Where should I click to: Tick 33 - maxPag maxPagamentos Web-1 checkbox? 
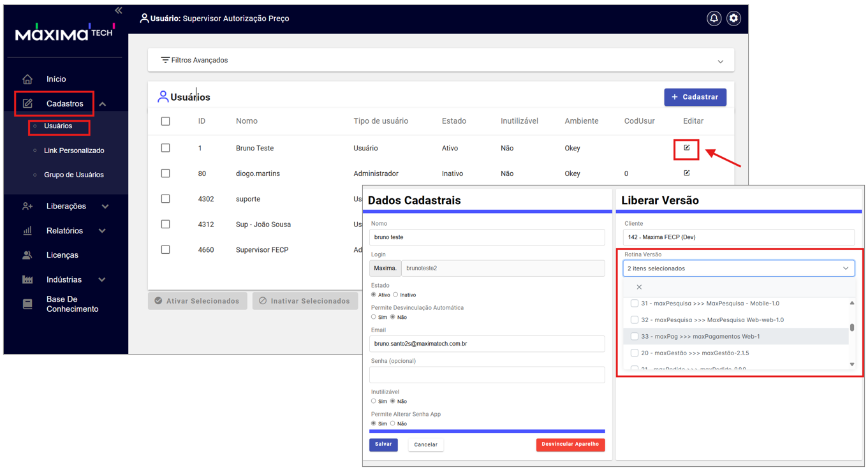tap(635, 337)
